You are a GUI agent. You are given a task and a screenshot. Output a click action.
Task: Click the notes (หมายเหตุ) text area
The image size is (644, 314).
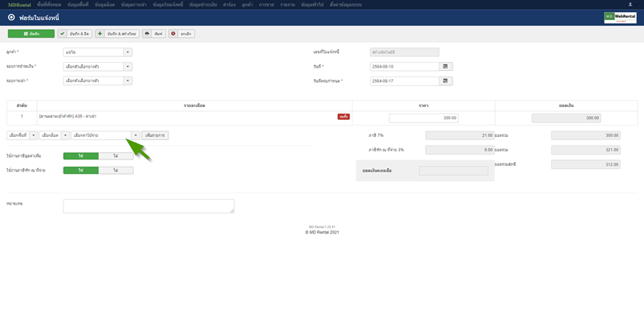[x=149, y=206]
